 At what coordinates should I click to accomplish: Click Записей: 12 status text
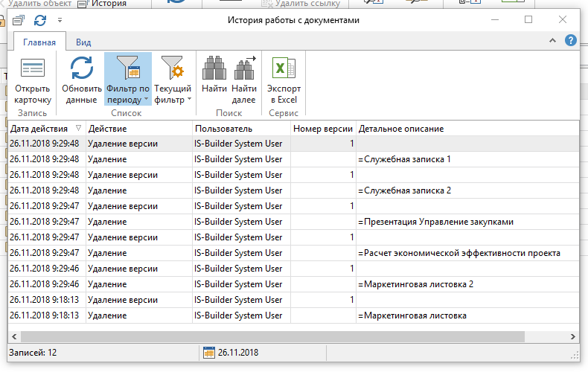coord(33,353)
